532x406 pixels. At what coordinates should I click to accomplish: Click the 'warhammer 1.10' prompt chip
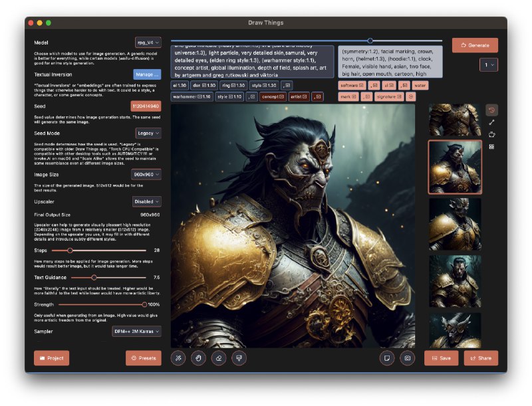coord(192,96)
